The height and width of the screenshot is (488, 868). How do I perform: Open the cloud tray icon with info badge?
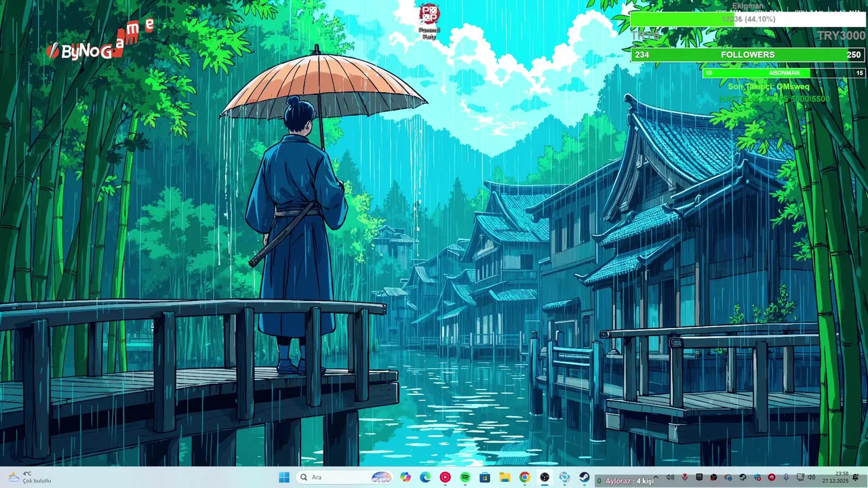tap(728, 478)
